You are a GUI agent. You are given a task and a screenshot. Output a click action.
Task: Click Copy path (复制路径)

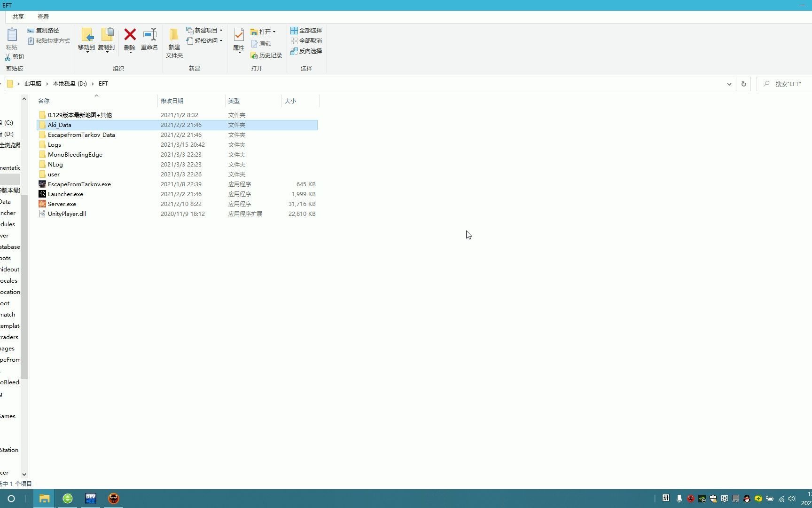[x=43, y=31]
